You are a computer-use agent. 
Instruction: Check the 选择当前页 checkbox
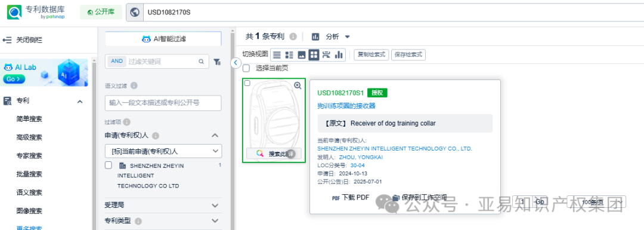click(246, 68)
